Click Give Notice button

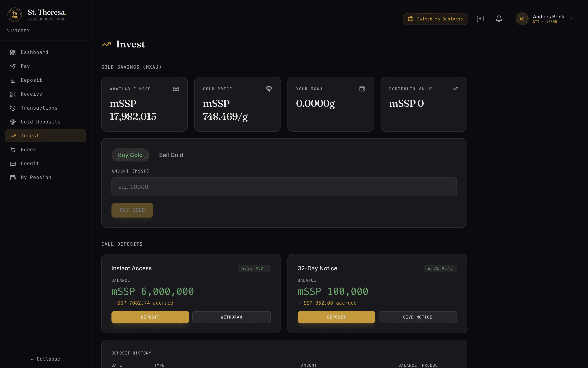click(x=418, y=317)
